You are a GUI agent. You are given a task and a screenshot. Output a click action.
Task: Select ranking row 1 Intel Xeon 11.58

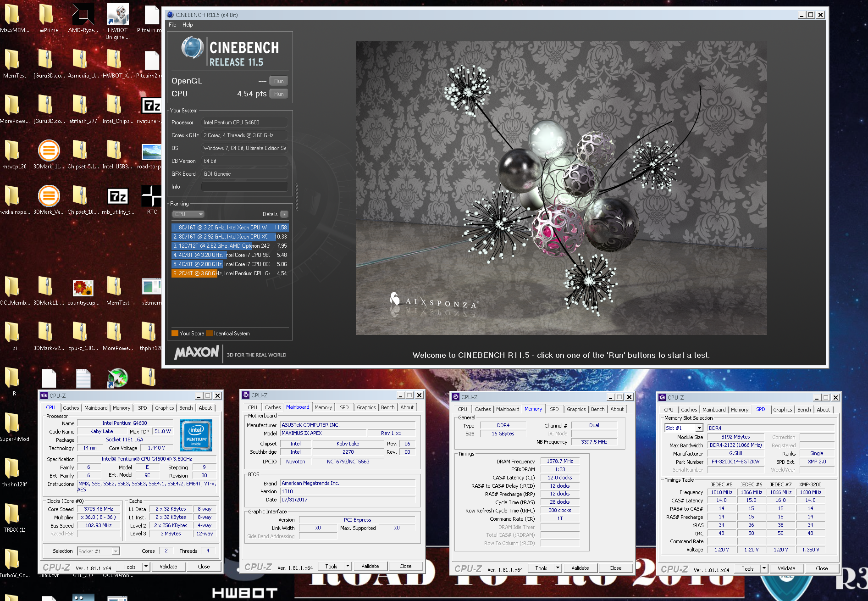(230, 228)
